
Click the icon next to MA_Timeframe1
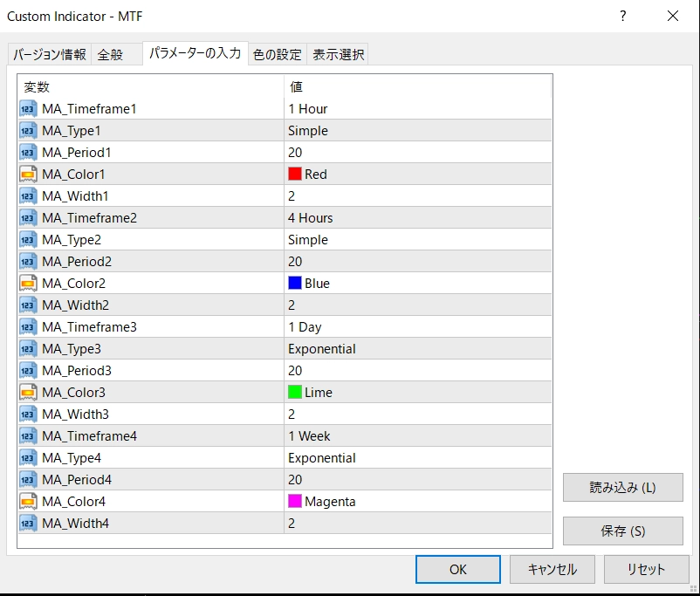pyautogui.click(x=28, y=109)
